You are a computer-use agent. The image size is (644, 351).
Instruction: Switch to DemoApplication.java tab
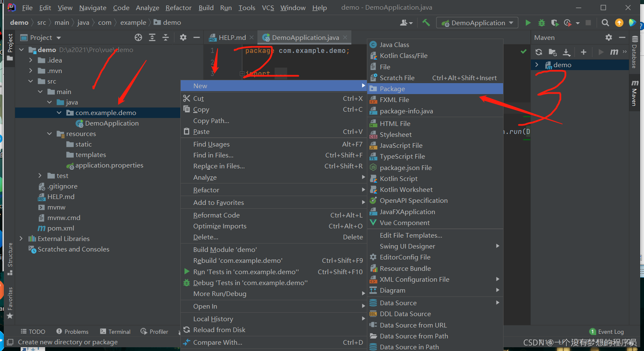tap(305, 37)
